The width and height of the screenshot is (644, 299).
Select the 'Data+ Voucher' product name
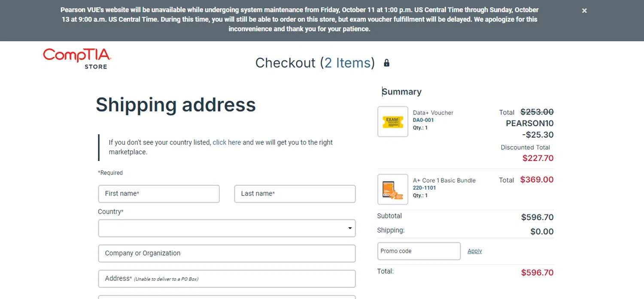tap(433, 113)
